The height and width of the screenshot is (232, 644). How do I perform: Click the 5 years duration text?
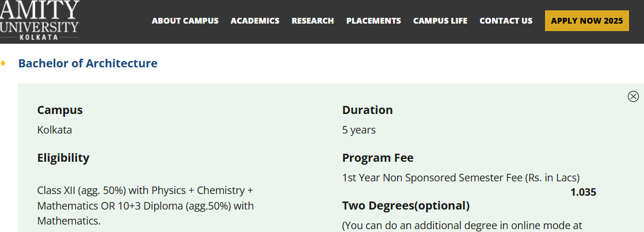[x=359, y=130]
